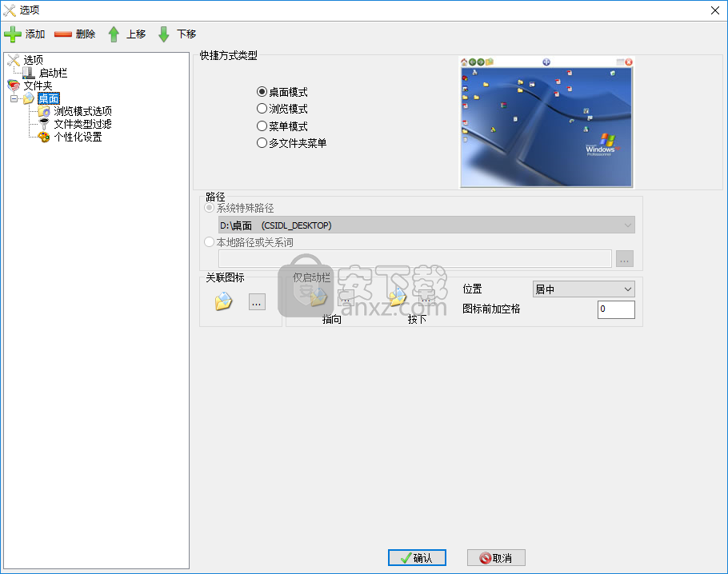Image resolution: width=728 pixels, height=574 pixels.
Task: Click the yellow folder icon in preview toolbar
Action: (x=490, y=62)
